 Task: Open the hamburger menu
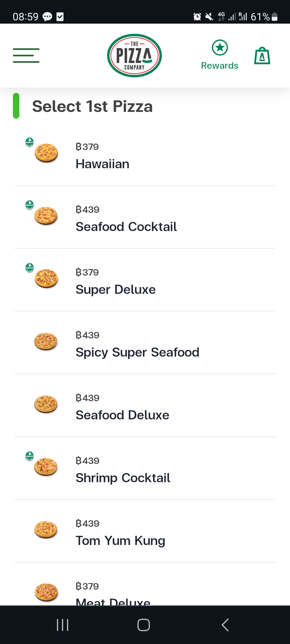tap(26, 56)
